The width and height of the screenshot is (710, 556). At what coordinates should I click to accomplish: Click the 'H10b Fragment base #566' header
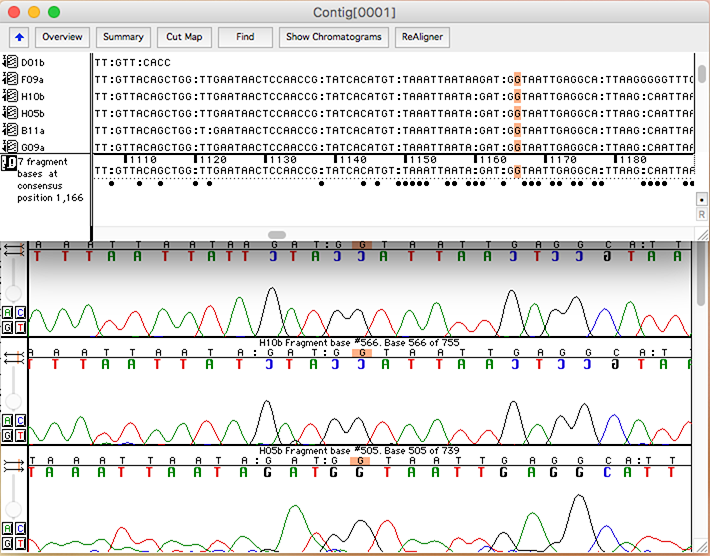[x=359, y=343]
